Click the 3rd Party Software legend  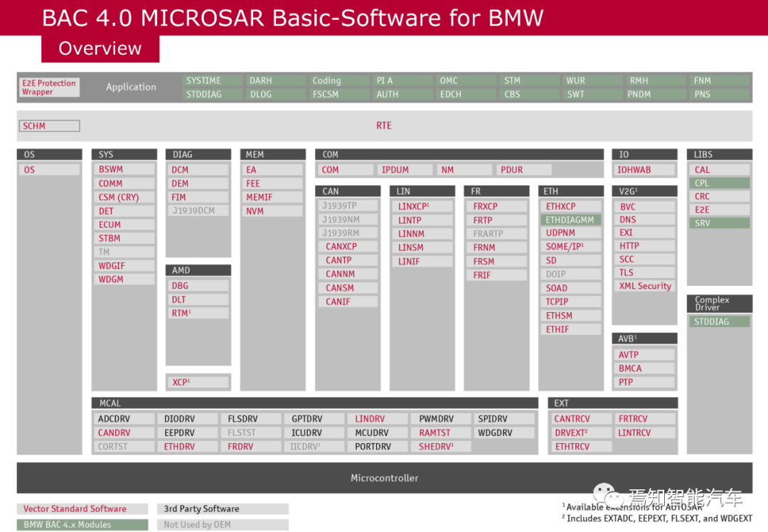coord(223,509)
